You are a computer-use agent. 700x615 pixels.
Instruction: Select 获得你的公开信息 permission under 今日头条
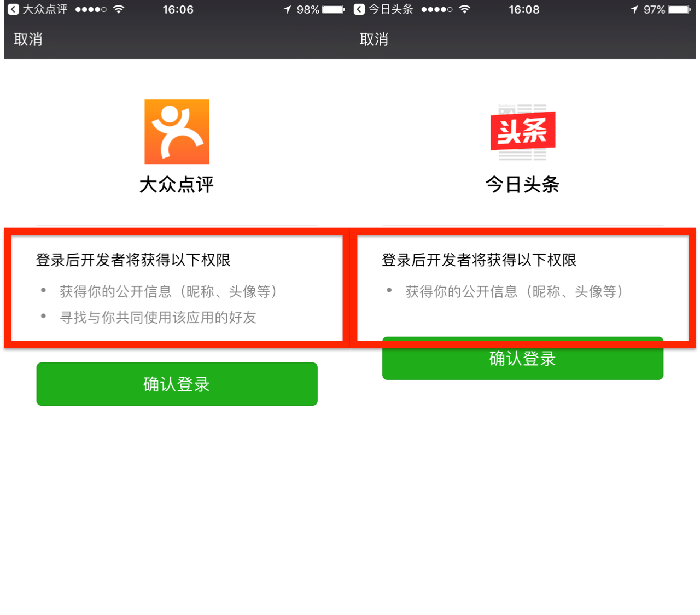[x=514, y=291]
